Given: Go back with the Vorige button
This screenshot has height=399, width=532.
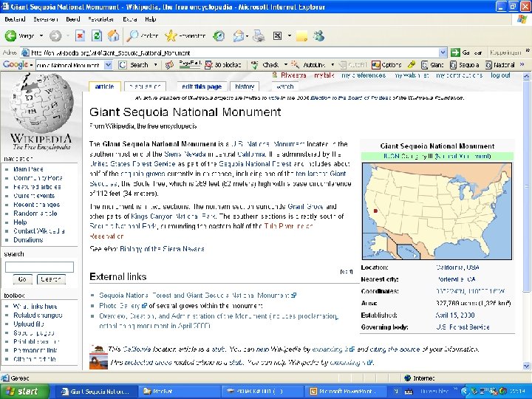Looking at the screenshot, I should [x=19, y=35].
